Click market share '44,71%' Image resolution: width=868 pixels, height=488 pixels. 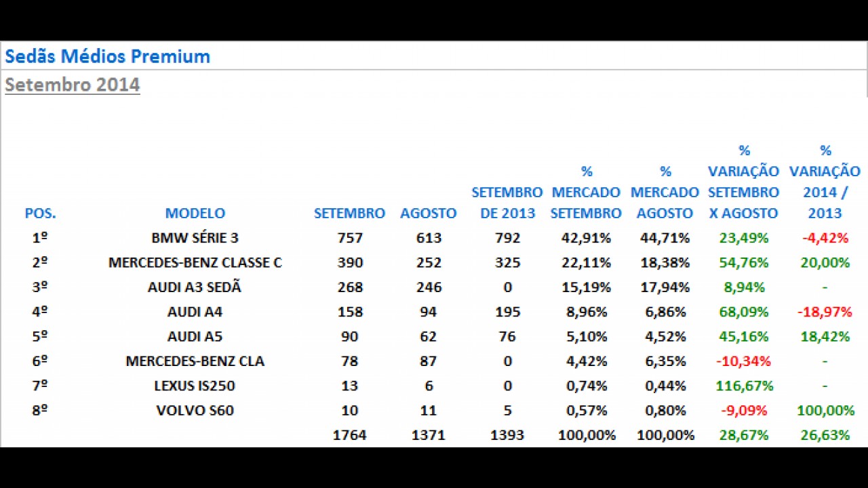665,238
